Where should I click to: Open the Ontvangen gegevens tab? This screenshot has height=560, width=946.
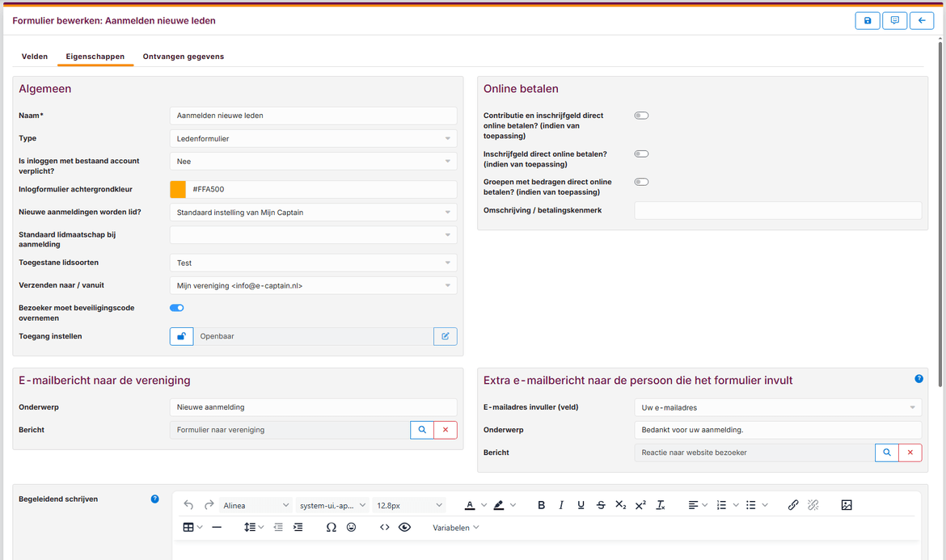(183, 57)
